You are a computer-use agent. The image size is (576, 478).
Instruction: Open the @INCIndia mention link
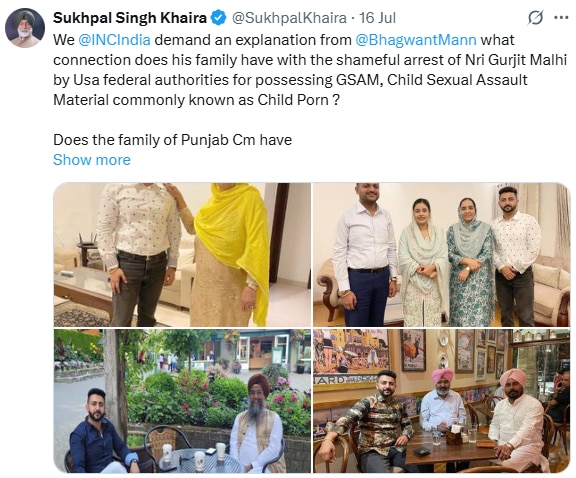click(x=114, y=40)
